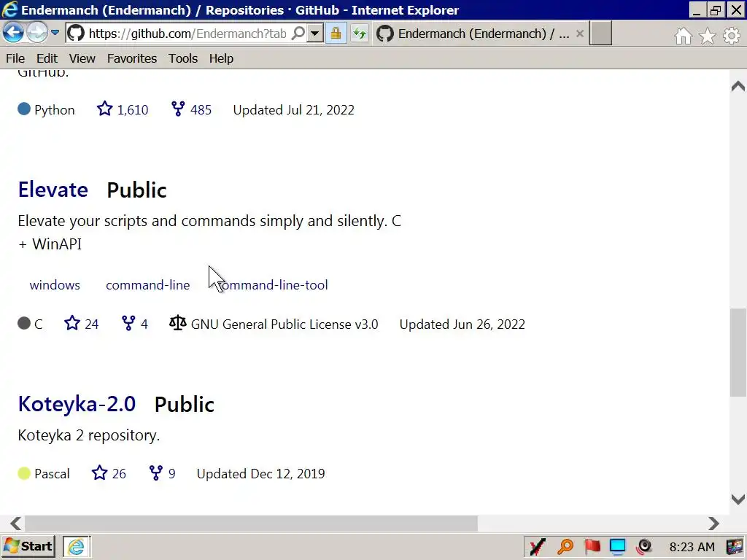
Task: Open the Windows Start menu
Action: (x=28, y=546)
